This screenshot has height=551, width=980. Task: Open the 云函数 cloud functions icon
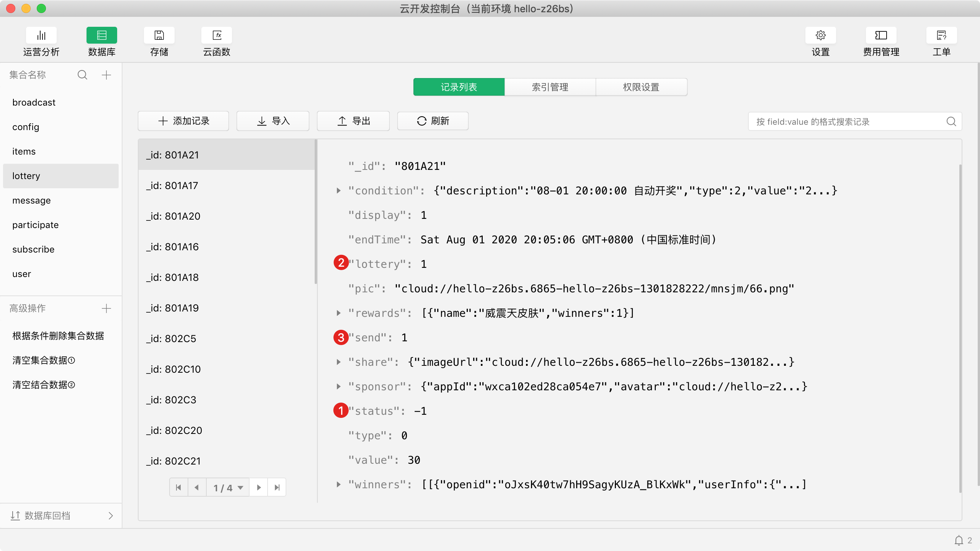click(217, 36)
